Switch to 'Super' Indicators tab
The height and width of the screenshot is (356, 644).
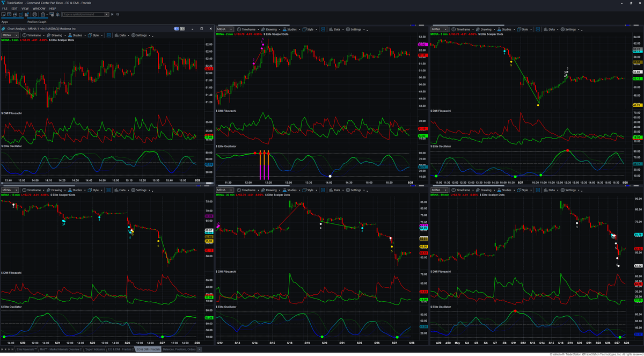pyautogui.click(x=94, y=350)
